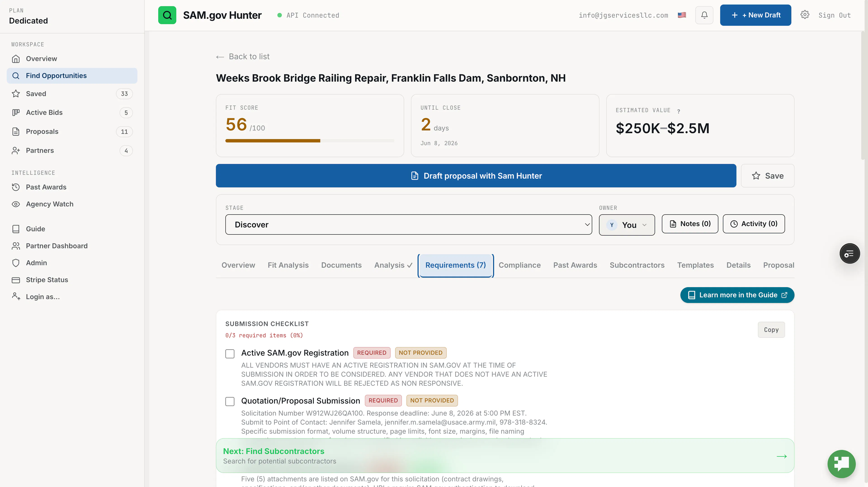868x487 pixels.
Task: Click the Active Bids board icon
Action: click(x=16, y=113)
